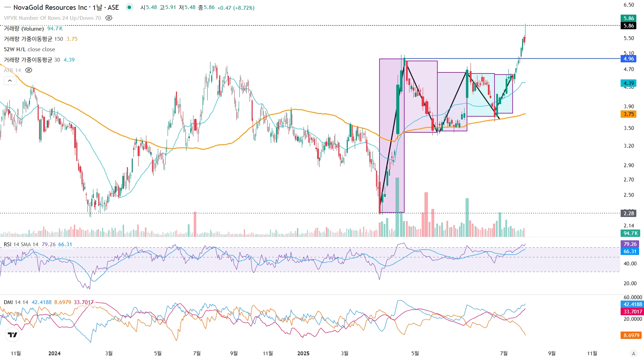This screenshot has height=357, width=644.
Task: Select the 거래량 (Volume) legend entry
Action: point(24,28)
